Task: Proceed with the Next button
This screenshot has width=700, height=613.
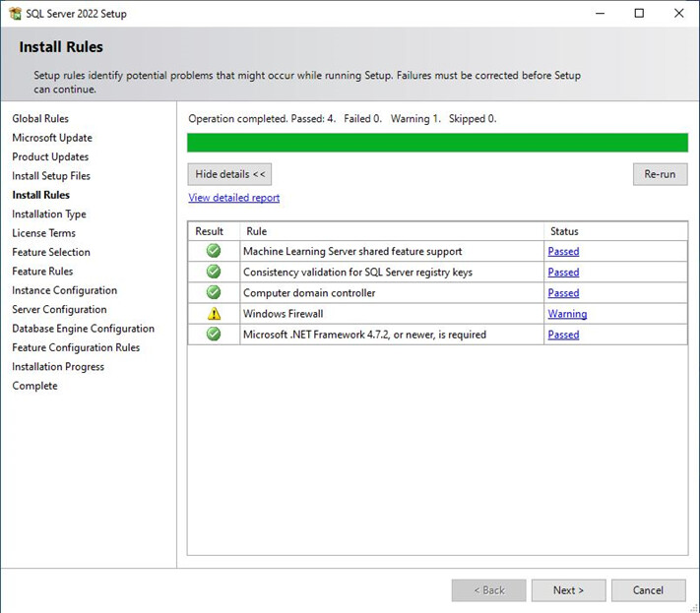Action: [568, 590]
